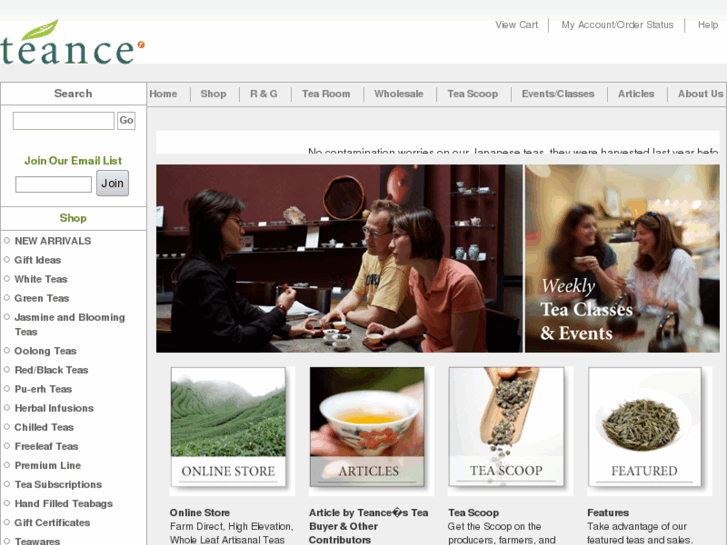Open Herbal Infusions category

[x=54, y=408]
